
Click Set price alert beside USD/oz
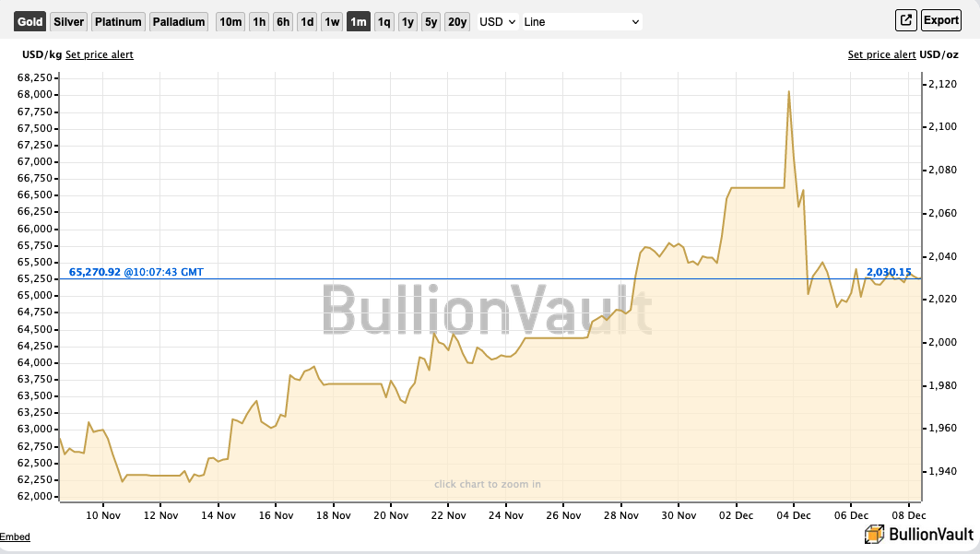click(x=882, y=54)
